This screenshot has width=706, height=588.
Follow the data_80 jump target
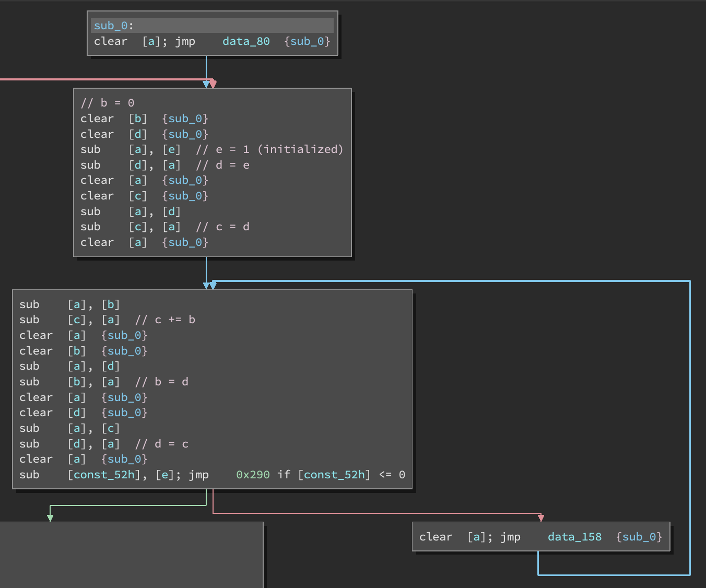(x=245, y=41)
